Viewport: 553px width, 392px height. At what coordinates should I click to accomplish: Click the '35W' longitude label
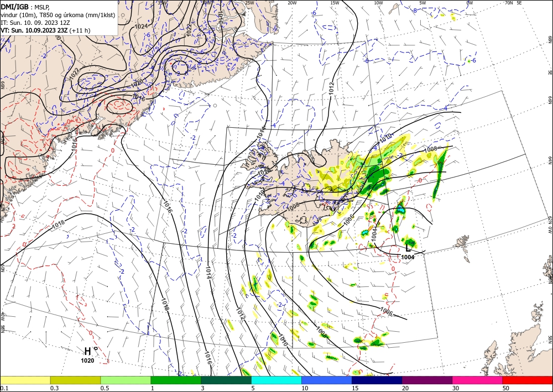pyautogui.click(x=162, y=2)
